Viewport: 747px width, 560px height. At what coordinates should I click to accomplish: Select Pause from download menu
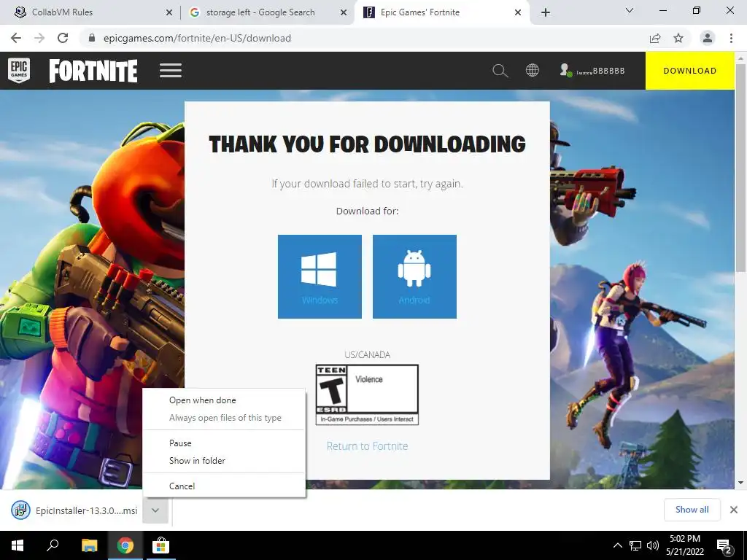pyautogui.click(x=224, y=443)
